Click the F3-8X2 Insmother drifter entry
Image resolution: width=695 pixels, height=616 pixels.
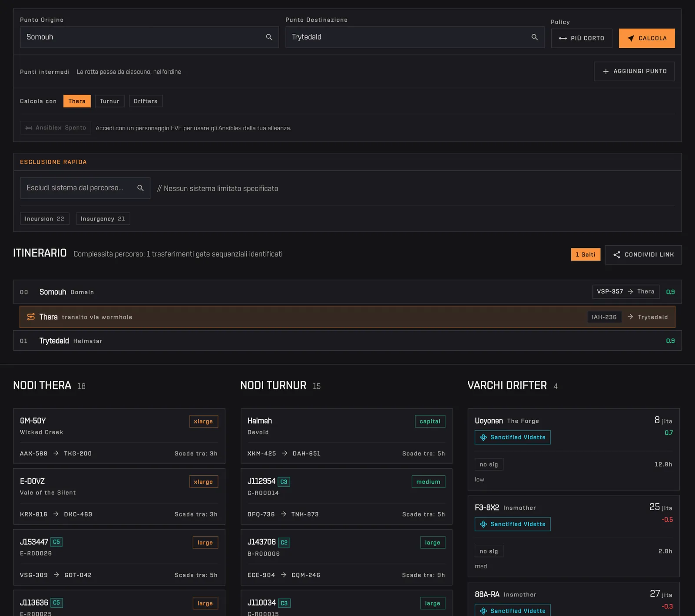574,536
